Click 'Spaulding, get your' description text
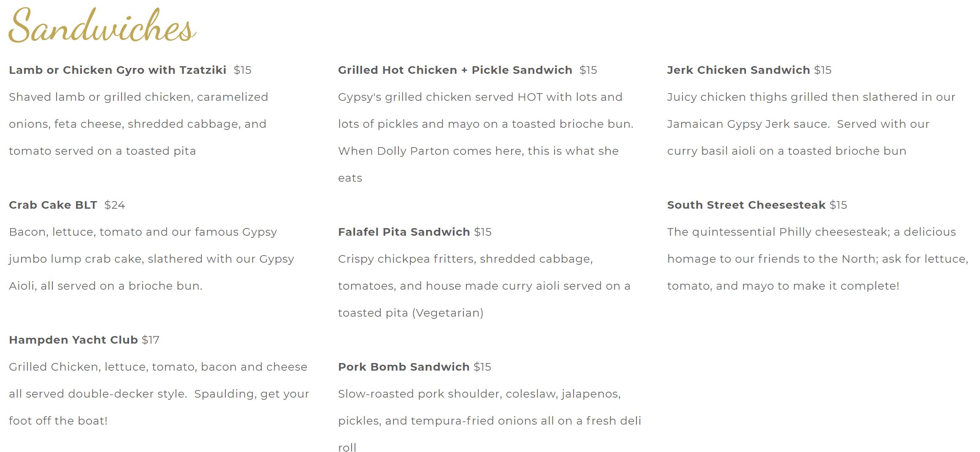This screenshot has width=980, height=452. [252, 394]
